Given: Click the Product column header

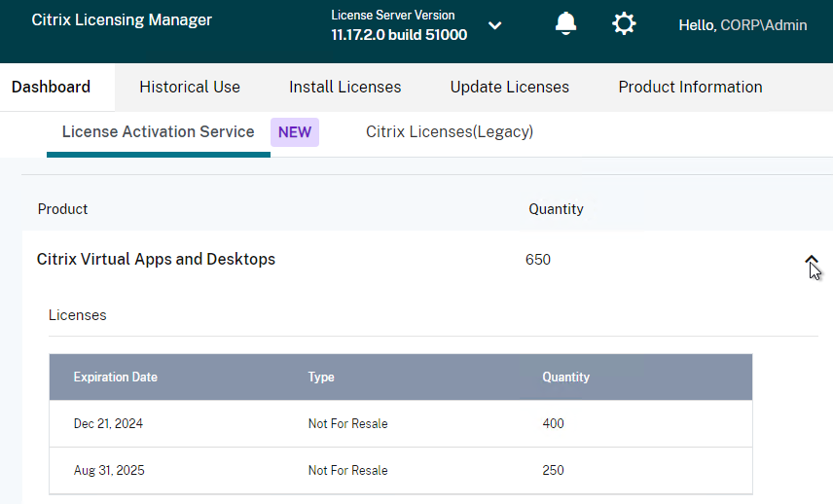Looking at the screenshot, I should [62, 209].
